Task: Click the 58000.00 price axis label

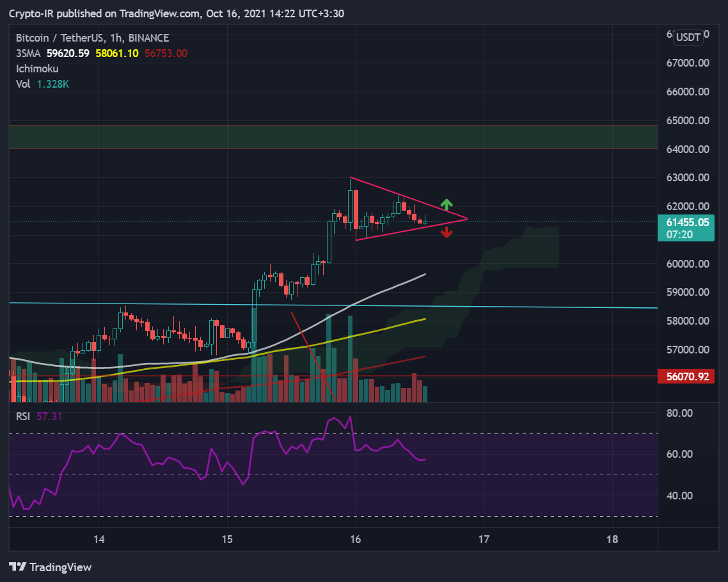Action: (x=688, y=321)
